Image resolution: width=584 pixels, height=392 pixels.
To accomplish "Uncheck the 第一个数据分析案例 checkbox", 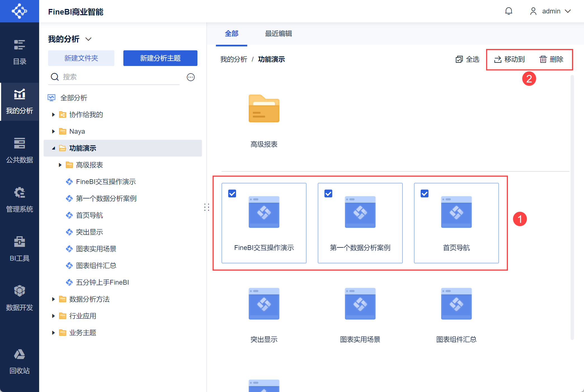I will click(x=328, y=193).
